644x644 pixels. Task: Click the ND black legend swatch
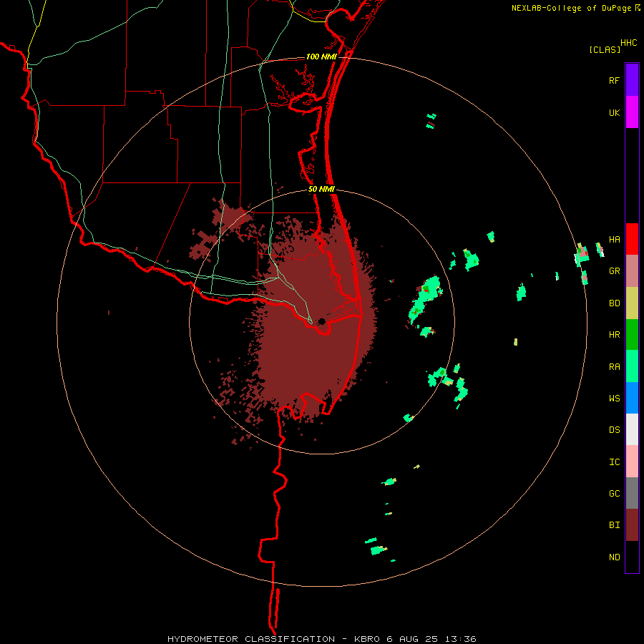pos(632,557)
